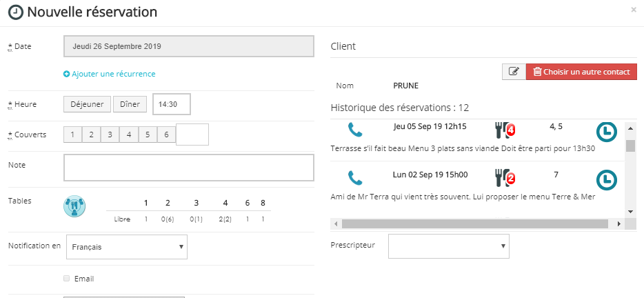Click table size header 8
Image resolution: width=644 pixels, height=298 pixels.
pyautogui.click(x=263, y=203)
